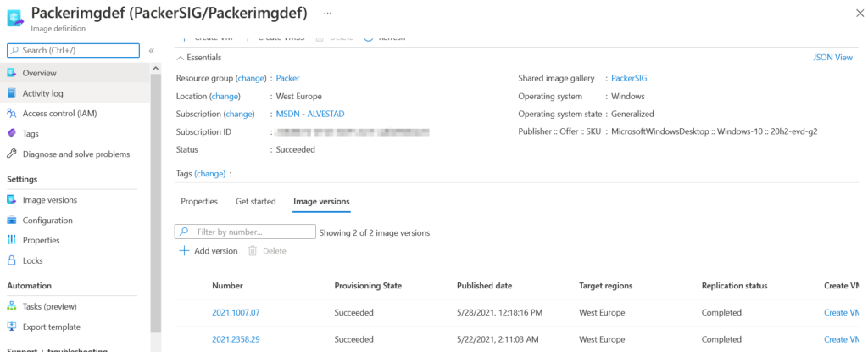Screen dimensions: 868x352
Task: Open the JSON View link
Action: click(x=832, y=58)
